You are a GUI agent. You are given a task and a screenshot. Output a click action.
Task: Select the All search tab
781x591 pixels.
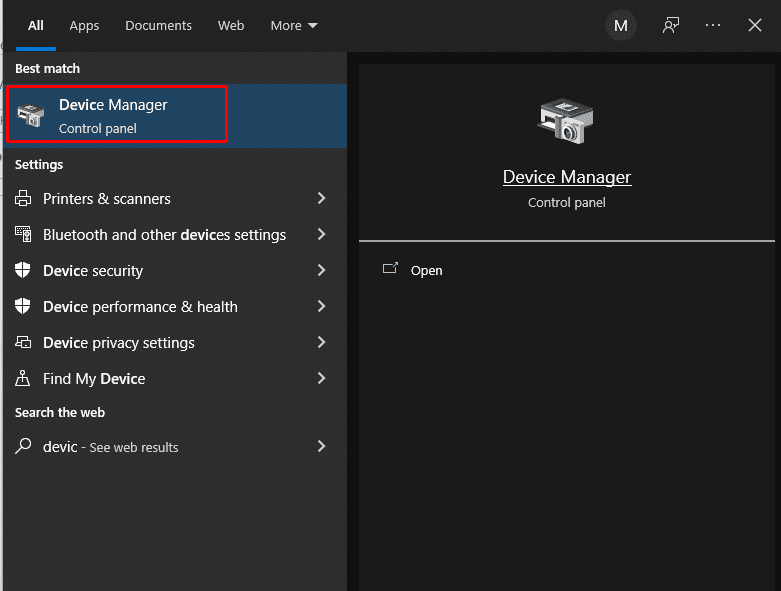35,25
